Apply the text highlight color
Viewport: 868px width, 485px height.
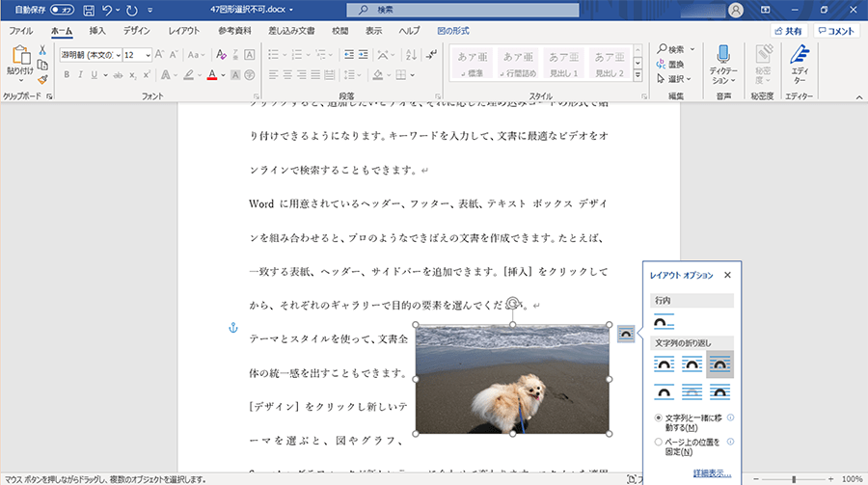click(x=189, y=75)
